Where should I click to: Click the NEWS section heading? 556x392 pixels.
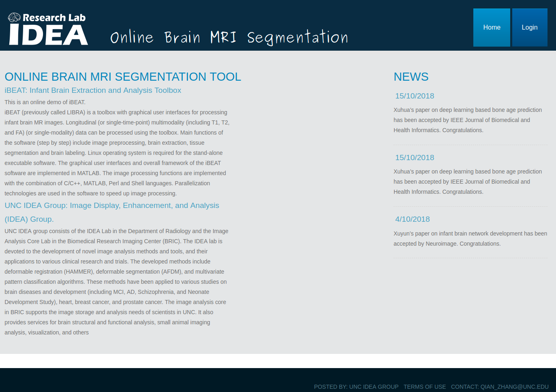411,77
